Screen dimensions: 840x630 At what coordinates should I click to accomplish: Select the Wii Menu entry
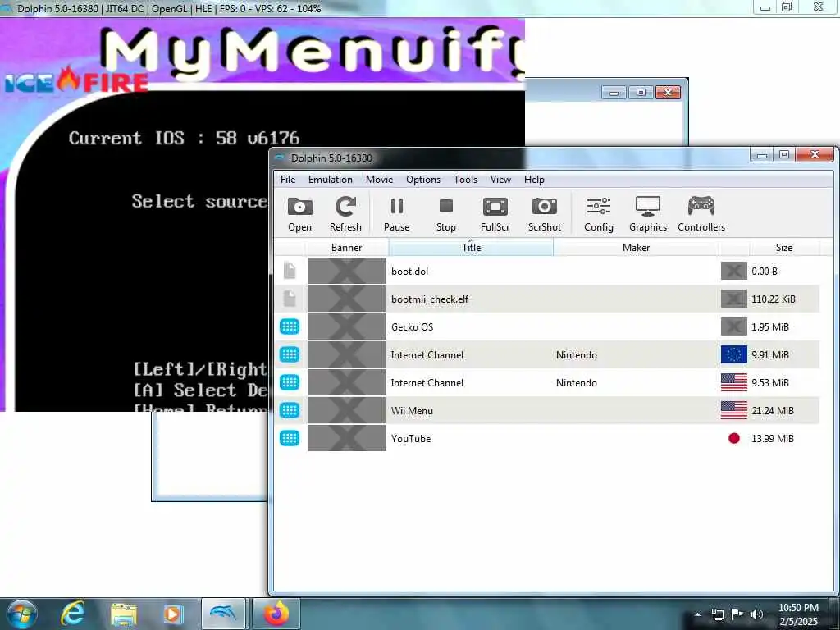(547, 410)
